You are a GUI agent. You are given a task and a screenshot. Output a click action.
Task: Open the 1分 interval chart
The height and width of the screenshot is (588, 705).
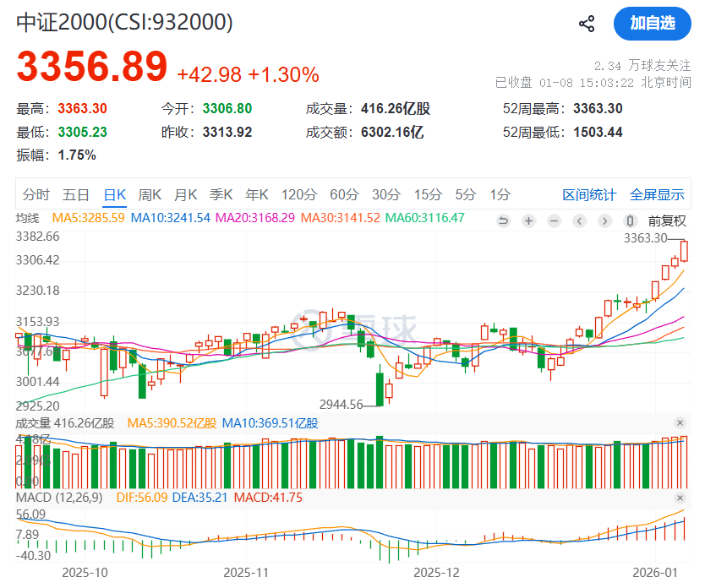(500, 195)
